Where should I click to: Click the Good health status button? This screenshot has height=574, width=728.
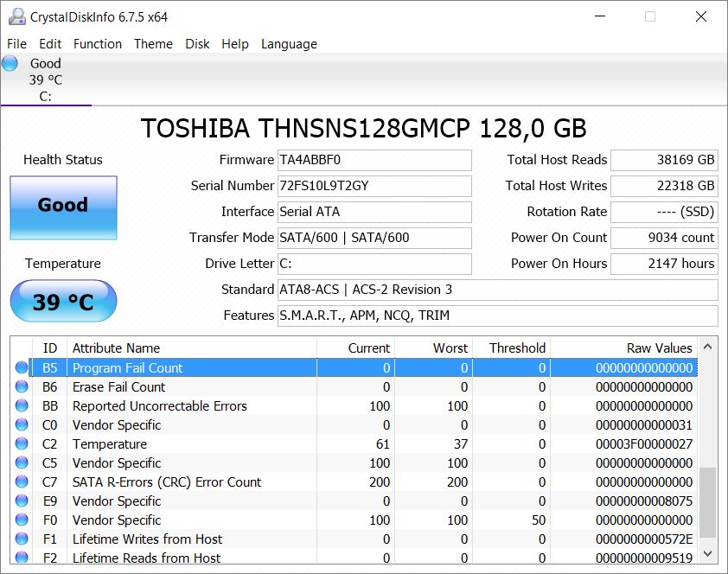[64, 207]
